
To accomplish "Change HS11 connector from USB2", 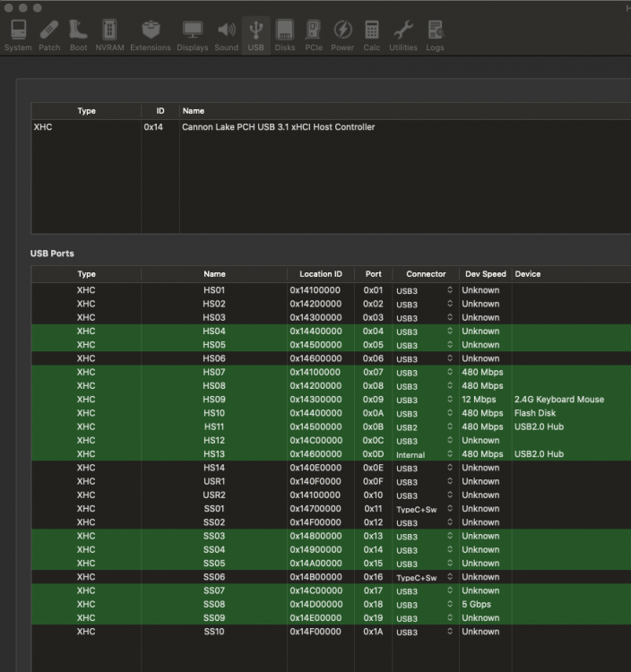I will pyautogui.click(x=424, y=426).
